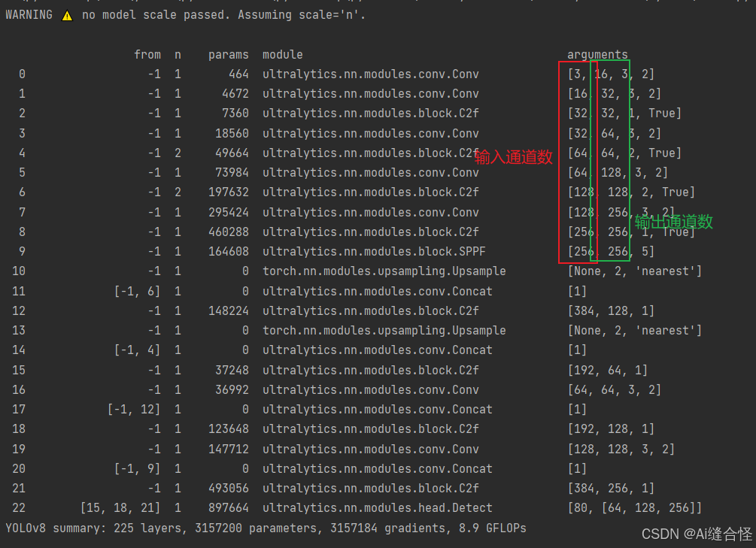Click the 'arguments' column header

tap(597, 54)
